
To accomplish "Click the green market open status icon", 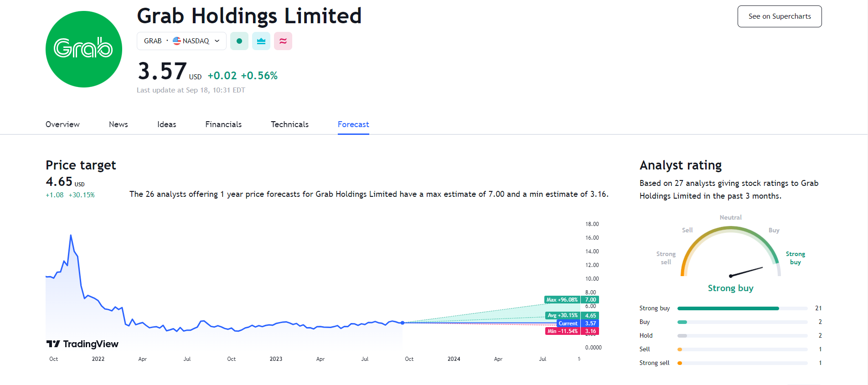I will 239,41.
